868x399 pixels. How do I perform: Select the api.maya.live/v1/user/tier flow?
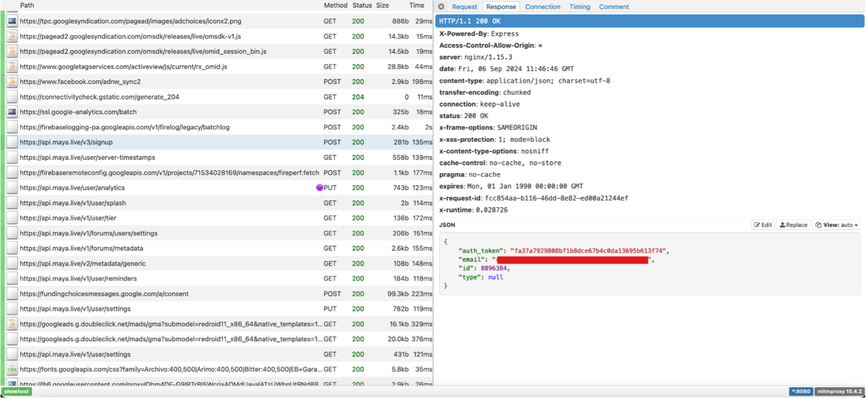click(68, 218)
